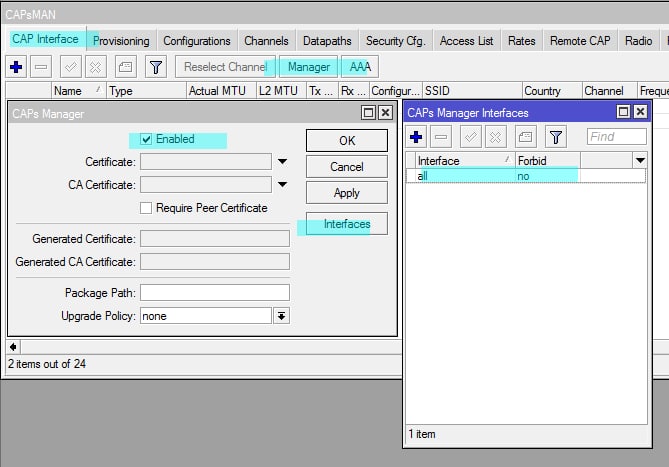Check Require Peer Certificate
Image resolution: width=669 pixels, height=467 pixels.
(x=146, y=208)
